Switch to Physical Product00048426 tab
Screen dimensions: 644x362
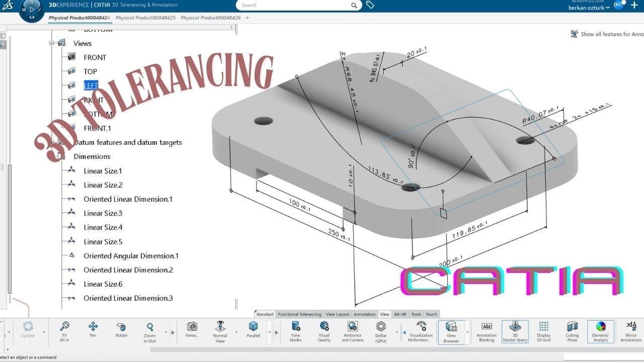click(x=210, y=18)
